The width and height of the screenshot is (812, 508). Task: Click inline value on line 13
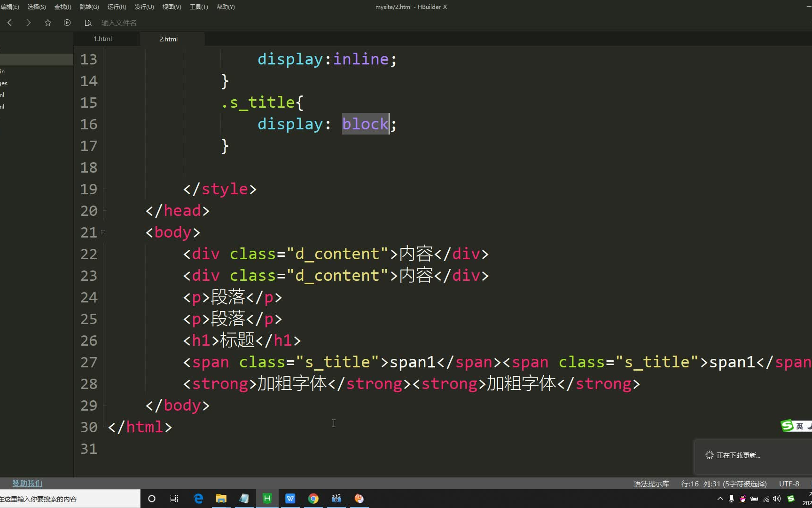tap(361, 59)
